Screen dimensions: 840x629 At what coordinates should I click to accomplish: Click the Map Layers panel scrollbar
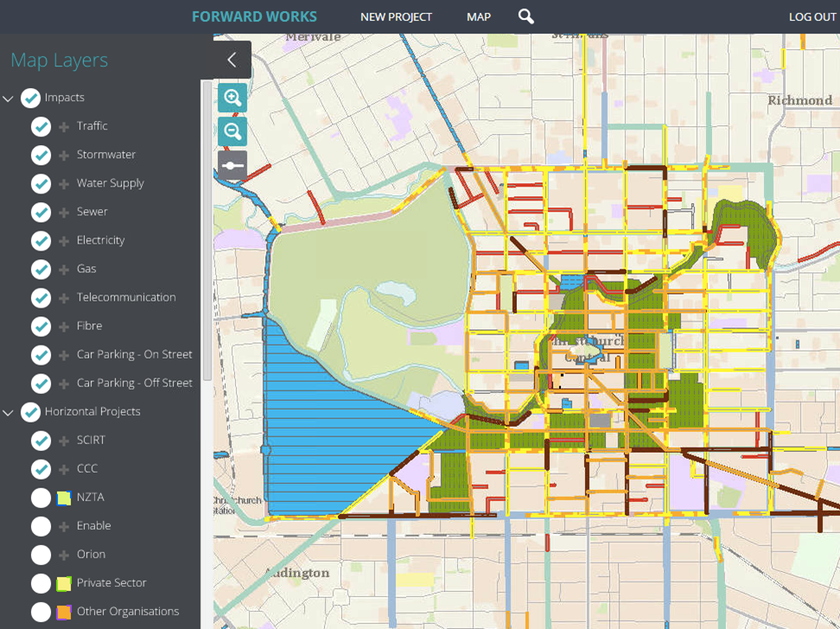[x=207, y=231]
